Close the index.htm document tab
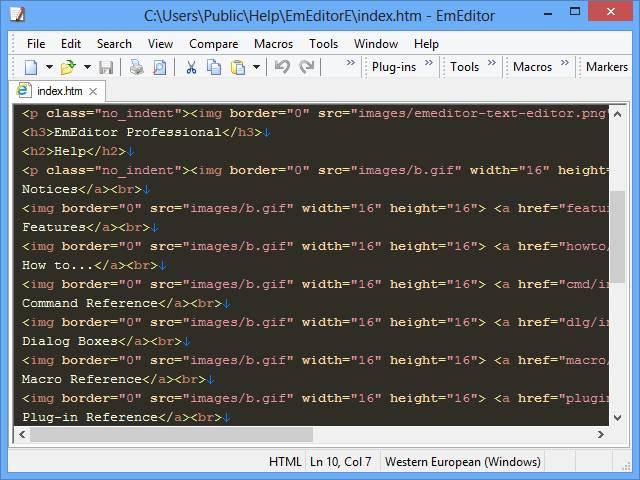Screen dimensions: 640x480 click(93, 91)
